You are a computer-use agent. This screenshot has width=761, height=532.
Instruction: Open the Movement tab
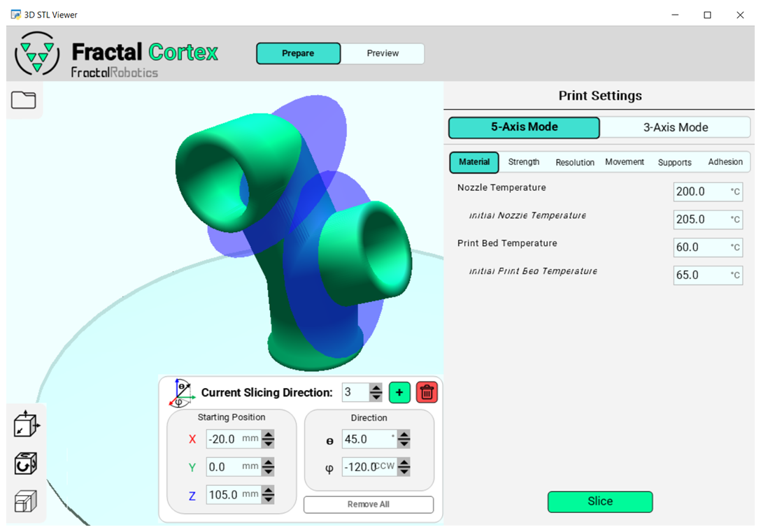(x=624, y=162)
